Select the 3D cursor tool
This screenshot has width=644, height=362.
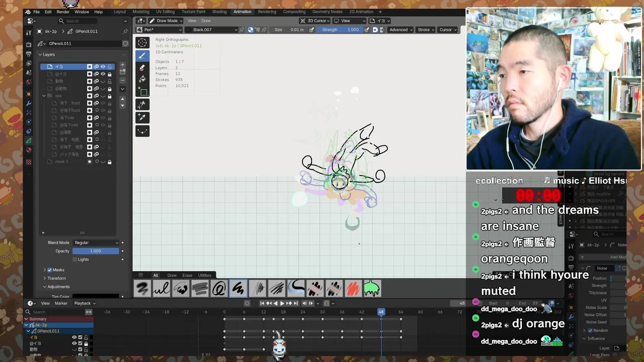coord(142,43)
